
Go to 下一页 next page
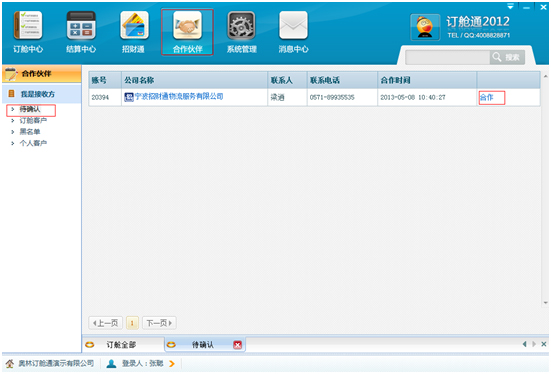pos(159,323)
